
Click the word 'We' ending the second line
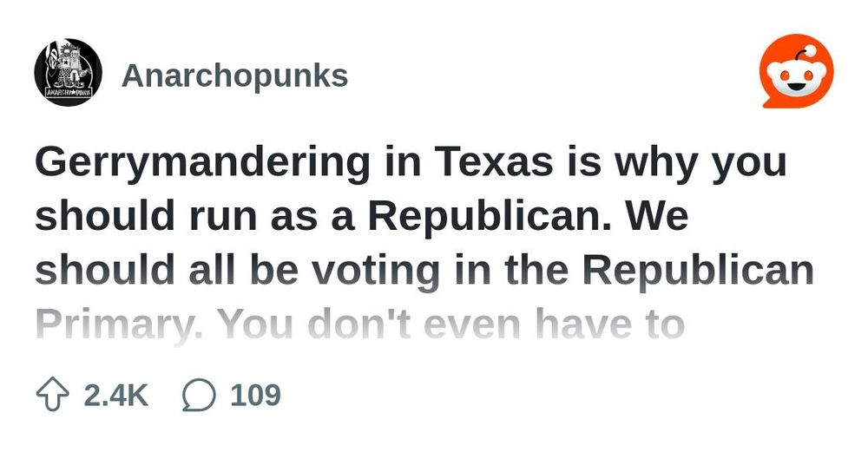(658, 216)
